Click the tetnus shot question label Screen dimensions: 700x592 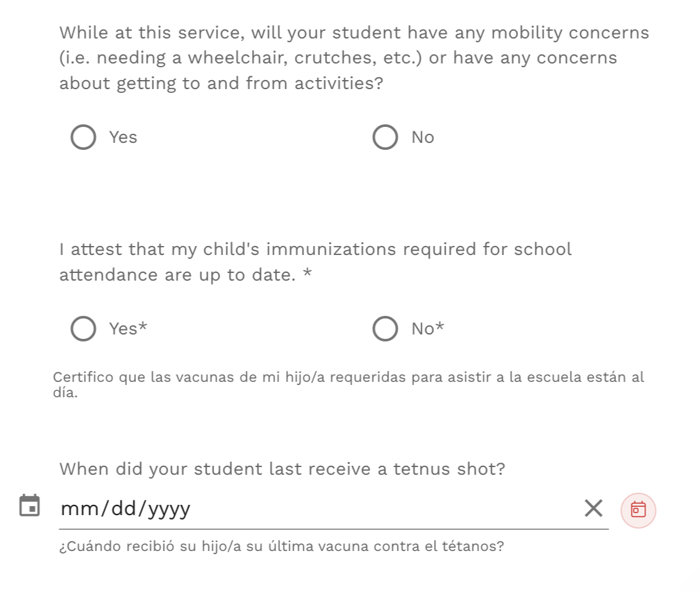click(x=282, y=470)
